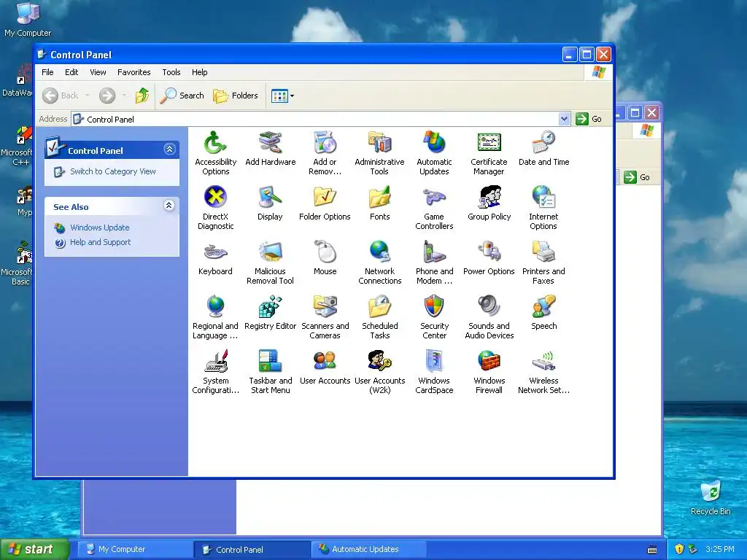
Task: Open Malicious Removal Tool icon
Action: coord(270,252)
